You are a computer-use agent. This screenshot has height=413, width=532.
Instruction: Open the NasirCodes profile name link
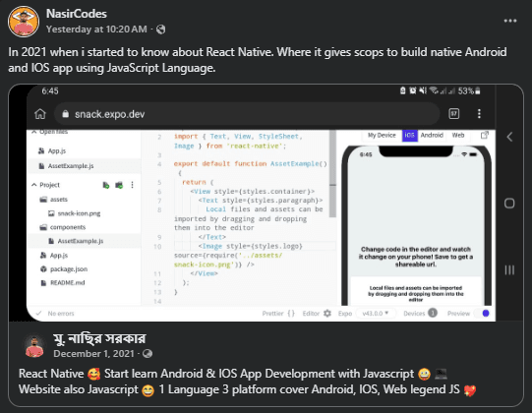click(77, 14)
